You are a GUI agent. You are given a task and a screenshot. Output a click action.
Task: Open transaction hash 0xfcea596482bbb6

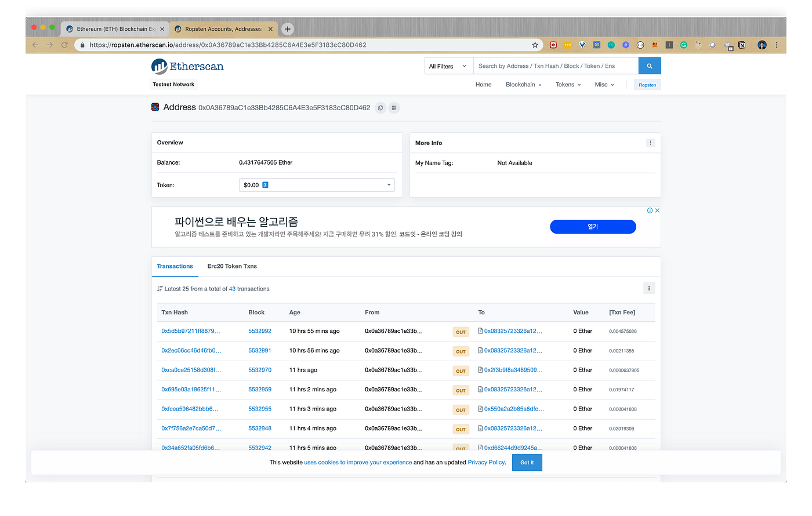point(190,409)
